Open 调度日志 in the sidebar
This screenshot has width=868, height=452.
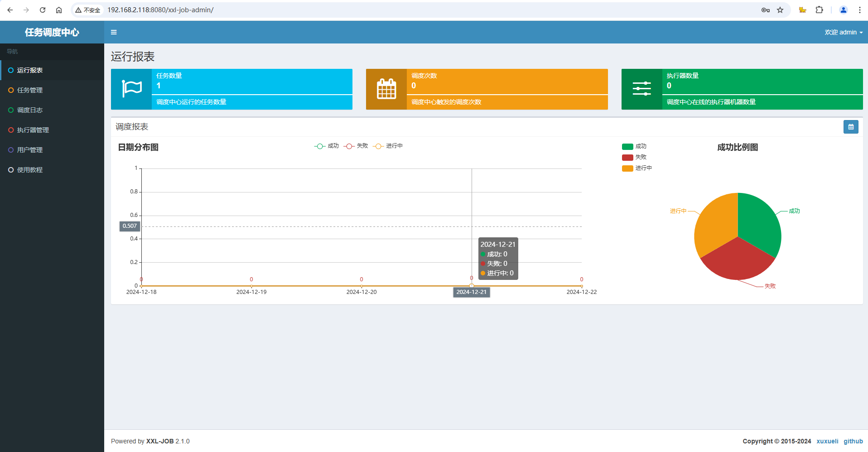coord(52,110)
